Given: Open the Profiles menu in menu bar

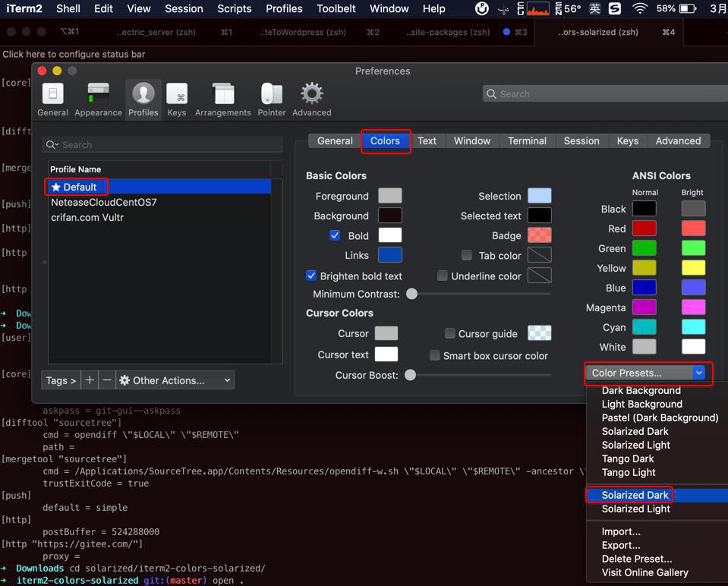Looking at the screenshot, I should point(284,8).
